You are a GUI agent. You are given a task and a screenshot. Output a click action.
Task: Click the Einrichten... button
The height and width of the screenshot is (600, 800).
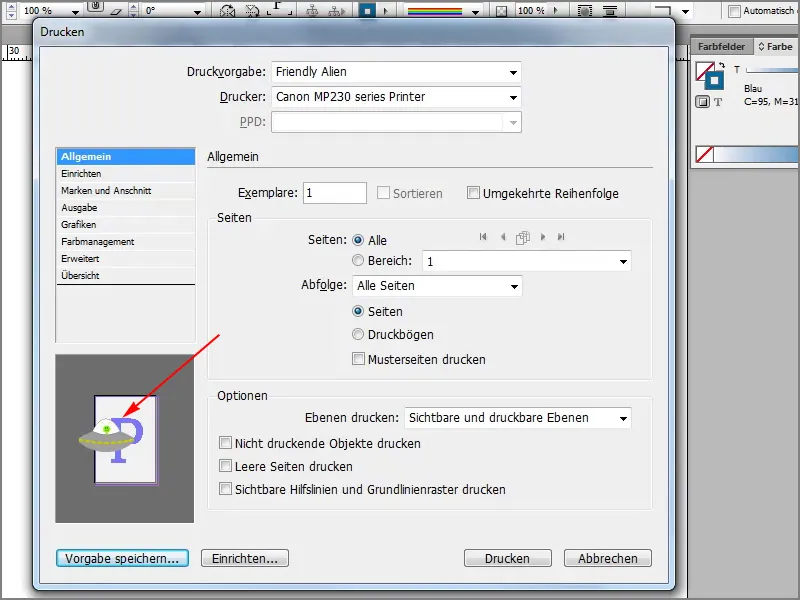(x=245, y=558)
